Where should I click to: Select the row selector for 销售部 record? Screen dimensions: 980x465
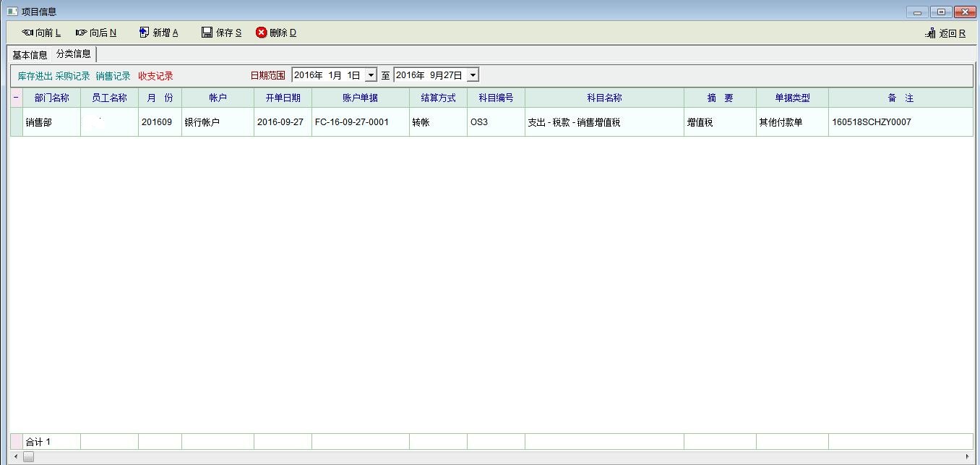tap(16, 122)
